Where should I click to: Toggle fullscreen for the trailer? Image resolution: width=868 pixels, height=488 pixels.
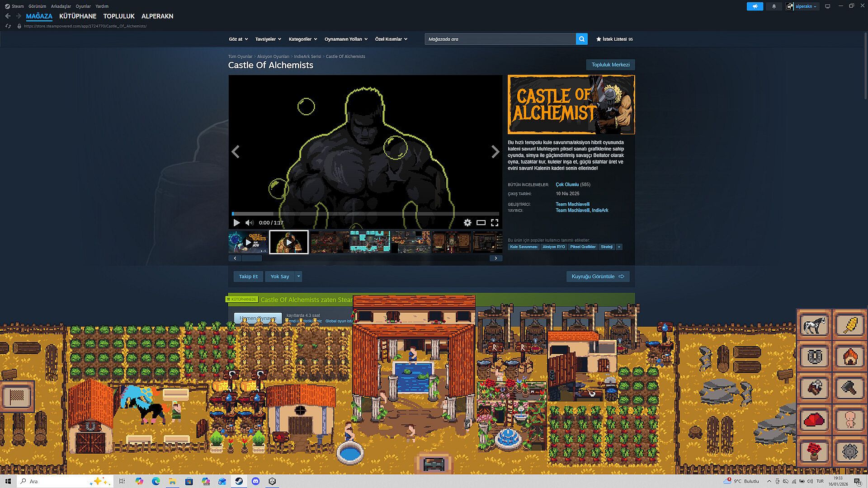[495, 222]
